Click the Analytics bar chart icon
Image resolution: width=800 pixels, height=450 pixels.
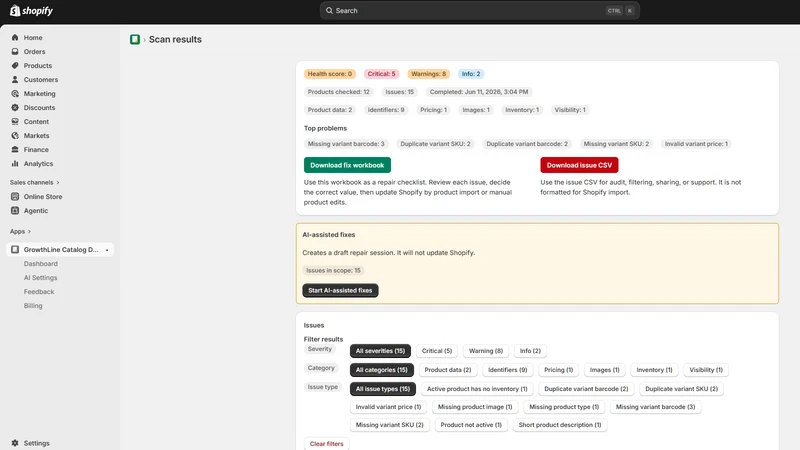(15, 164)
